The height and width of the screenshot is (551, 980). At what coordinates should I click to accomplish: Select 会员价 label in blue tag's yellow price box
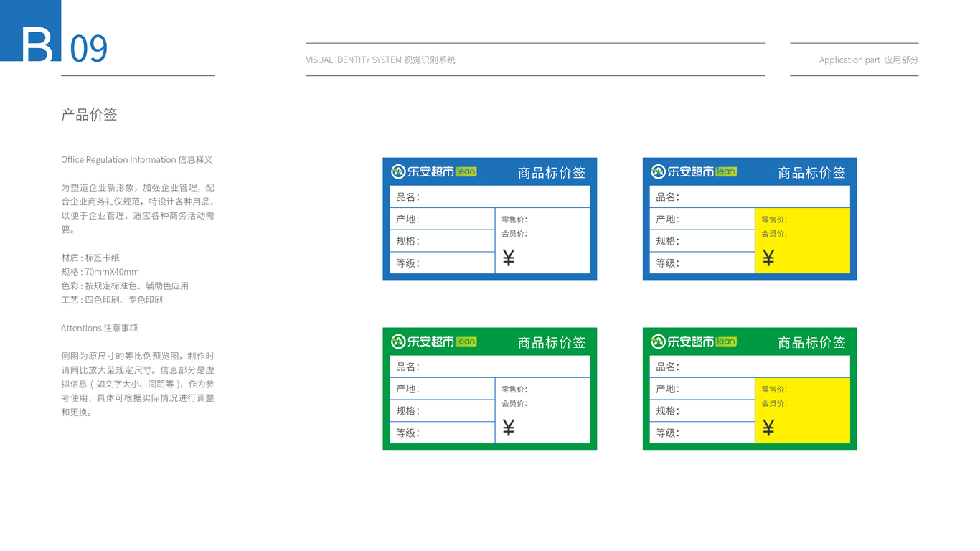(773, 234)
